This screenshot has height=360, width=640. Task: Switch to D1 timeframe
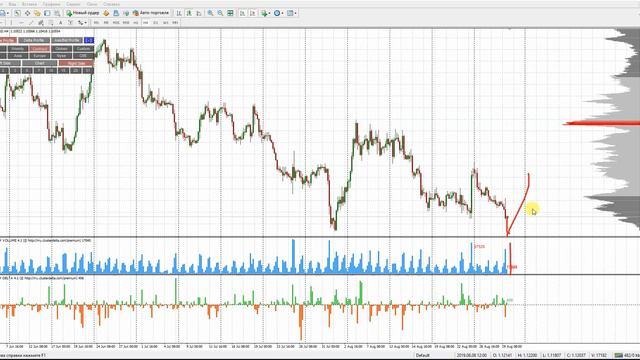pyautogui.click(x=156, y=22)
